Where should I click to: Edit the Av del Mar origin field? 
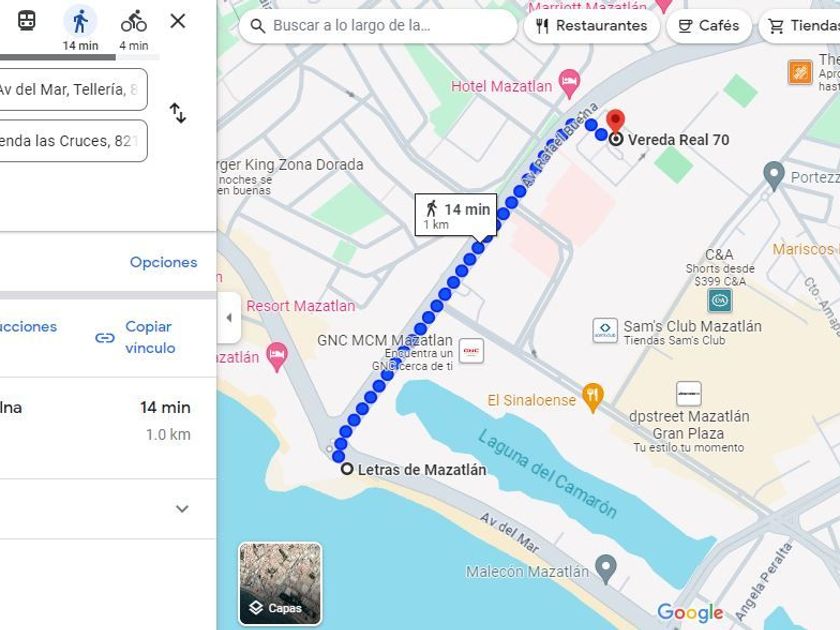tap(73, 89)
